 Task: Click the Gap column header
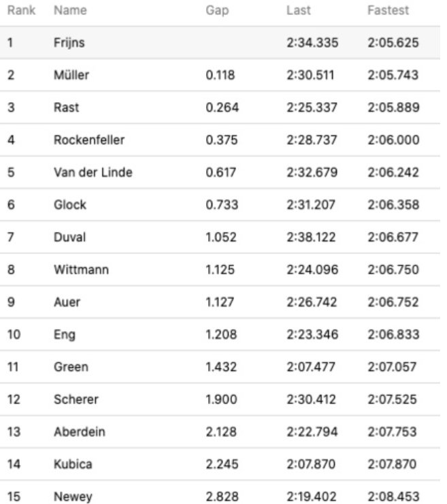click(217, 10)
